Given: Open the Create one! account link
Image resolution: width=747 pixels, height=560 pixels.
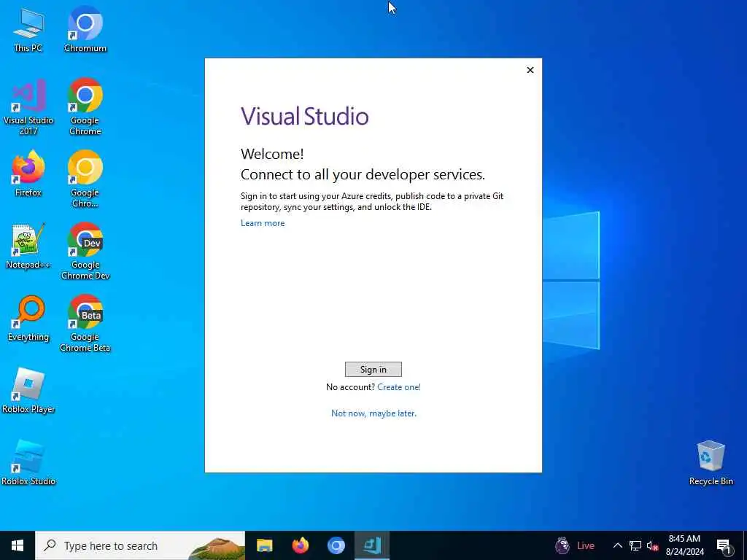Looking at the screenshot, I should [399, 387].
